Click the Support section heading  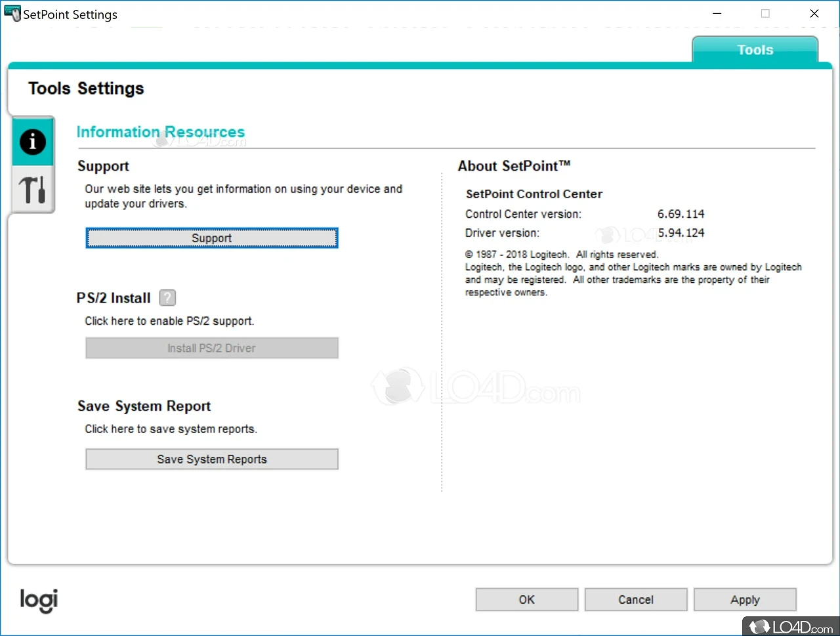(103, 166)
